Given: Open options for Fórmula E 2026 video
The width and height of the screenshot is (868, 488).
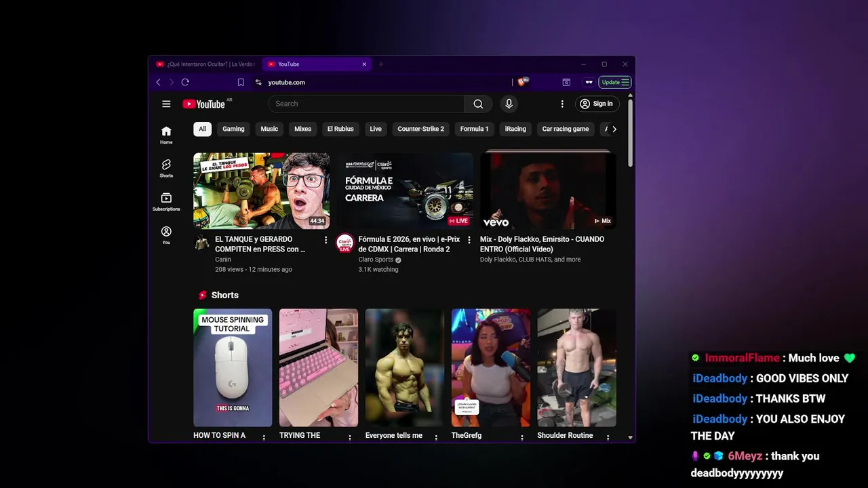Looking at the screenshot, I should [x=469, y=240].
